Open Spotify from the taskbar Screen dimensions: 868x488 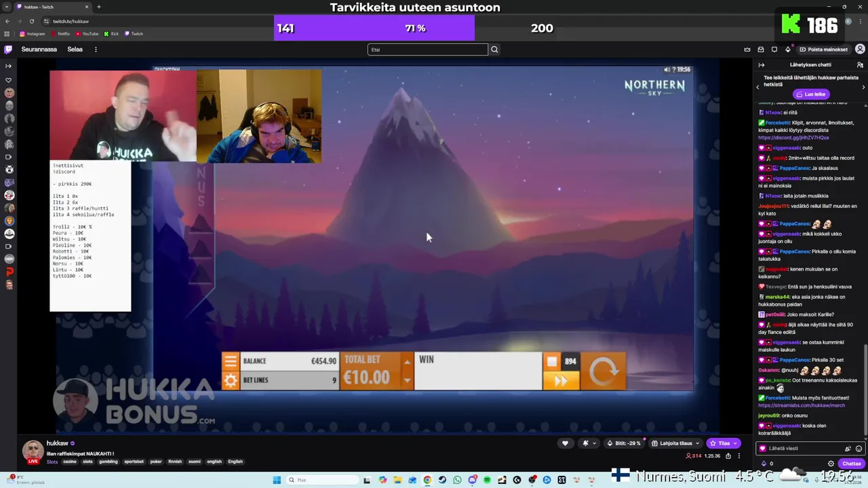(487, 480)
